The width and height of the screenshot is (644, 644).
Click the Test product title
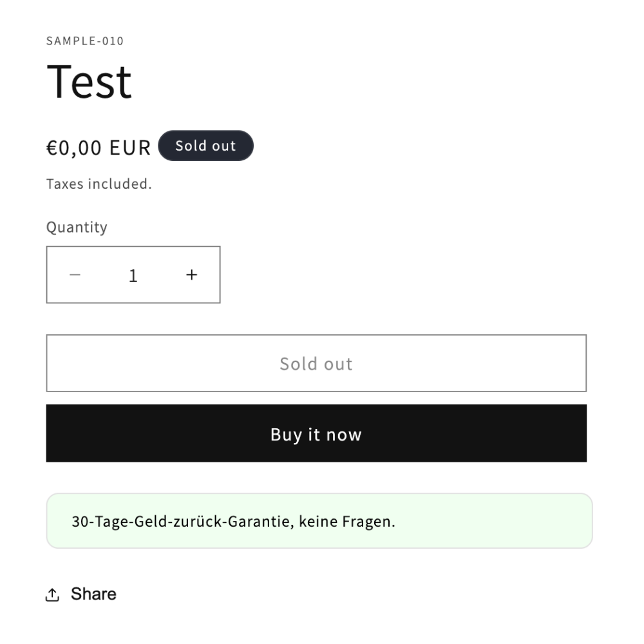[x=89, y=82]
